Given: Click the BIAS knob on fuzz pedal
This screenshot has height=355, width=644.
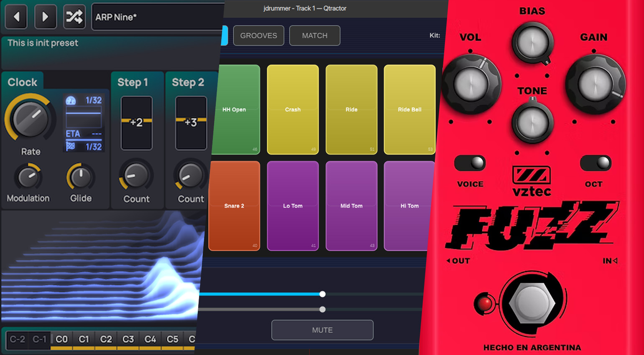Looking at the screenshot, I should tap(532, 43).
